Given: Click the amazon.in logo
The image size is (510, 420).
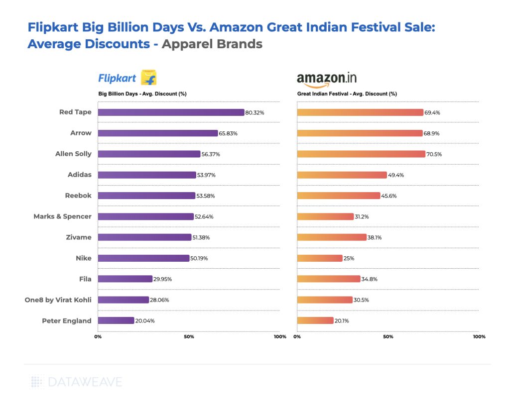Looking at the screenshot, I should [x=326, y=79].
